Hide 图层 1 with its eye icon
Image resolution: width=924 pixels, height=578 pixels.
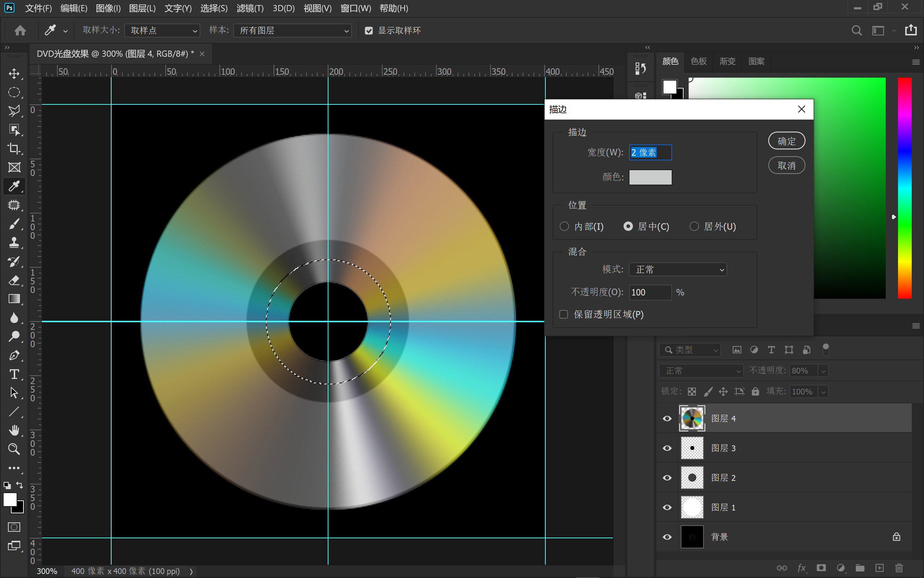667,507
